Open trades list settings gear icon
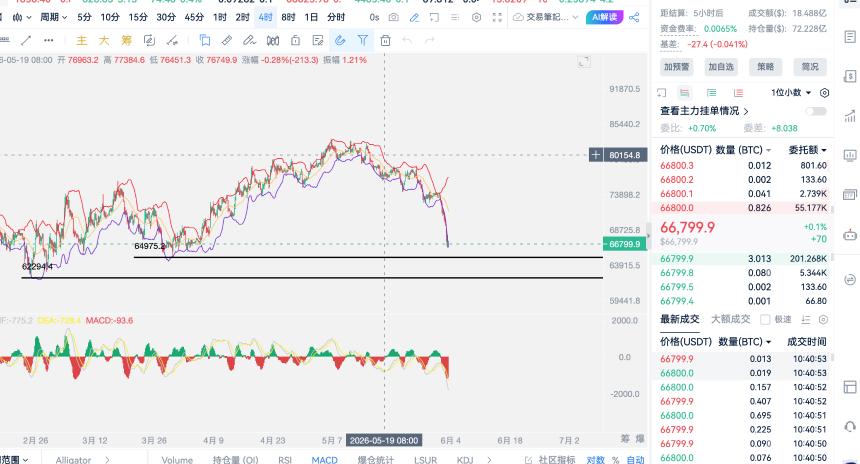 823,319
